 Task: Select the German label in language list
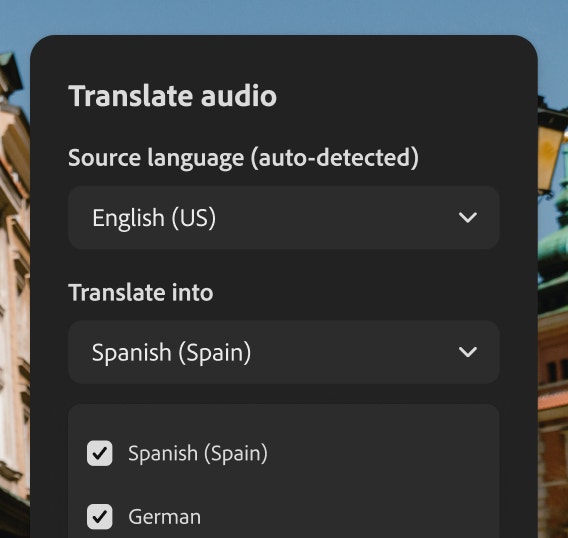[164, 517]
